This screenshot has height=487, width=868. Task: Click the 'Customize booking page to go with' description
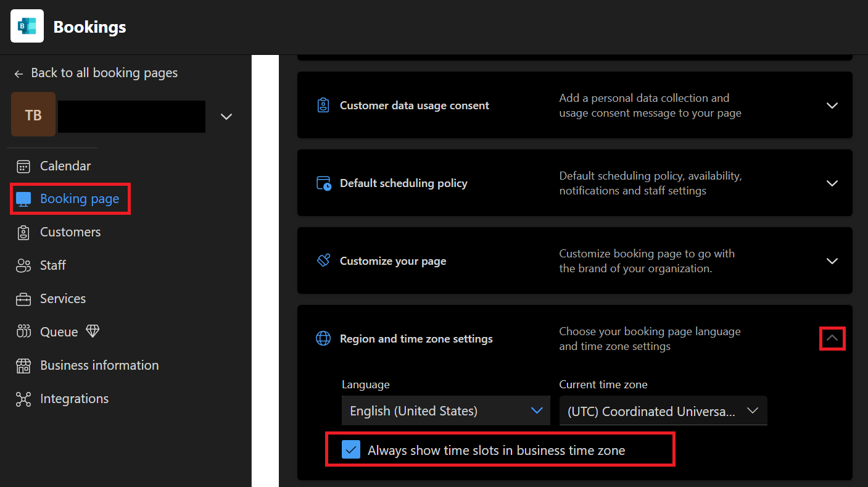coord(647,261)
